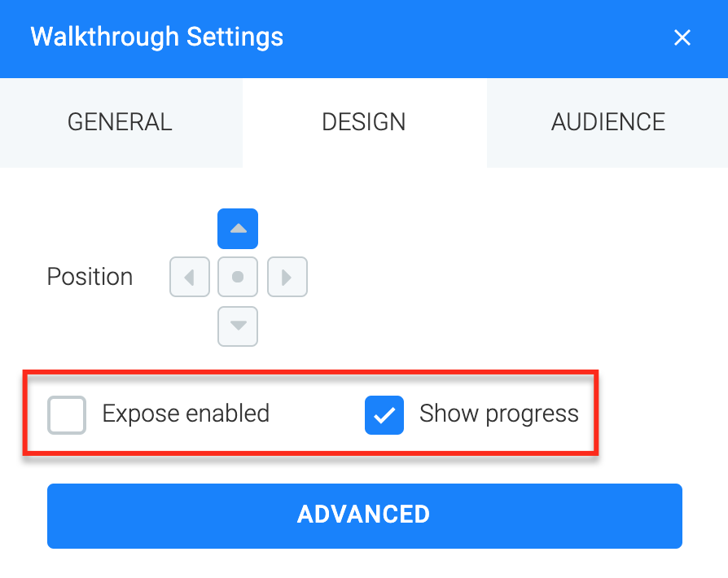Viewport: 728px width, 578px height.
Task: Enable the Expose enabled checkbox
Action: [x=67, y=415]
